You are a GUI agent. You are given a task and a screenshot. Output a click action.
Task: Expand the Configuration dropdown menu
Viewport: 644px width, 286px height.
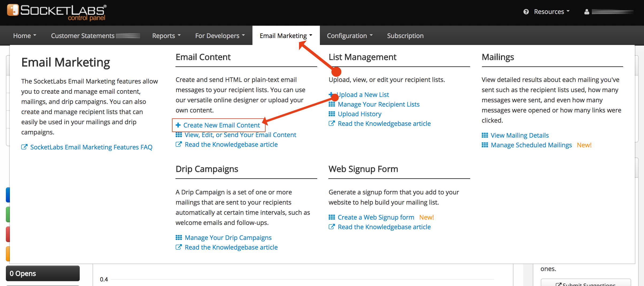pos(350,36)
